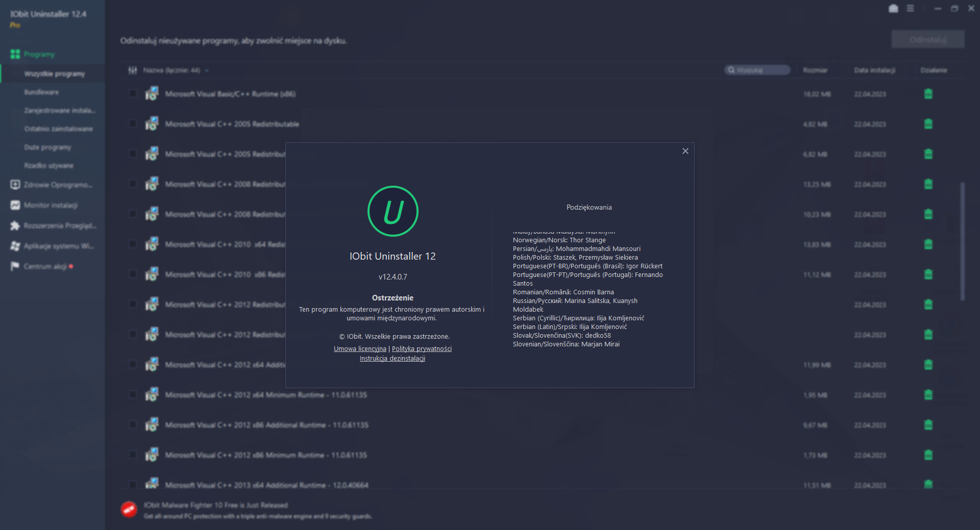The width and height of the screenshot is (980, 530).
Task: Click the Rozszerzenia Przeglądarki puzzle icon
Action: pos(15,225)
